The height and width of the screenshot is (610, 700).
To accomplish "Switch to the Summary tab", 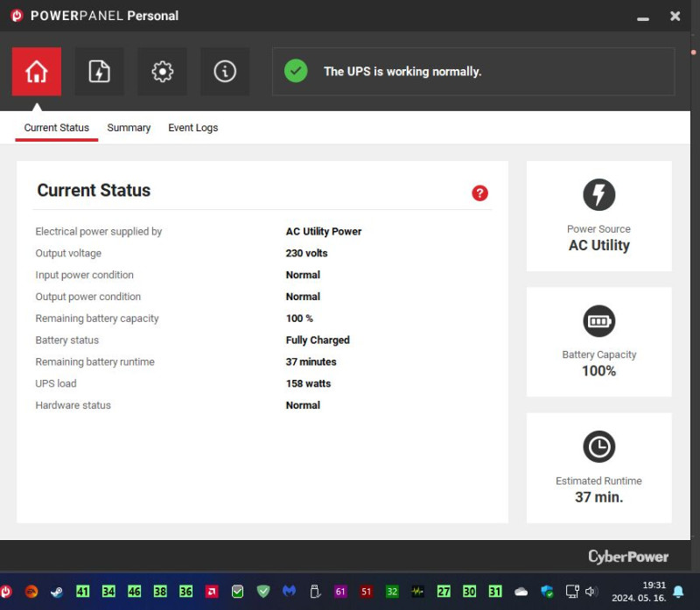I will coord(129,128).
